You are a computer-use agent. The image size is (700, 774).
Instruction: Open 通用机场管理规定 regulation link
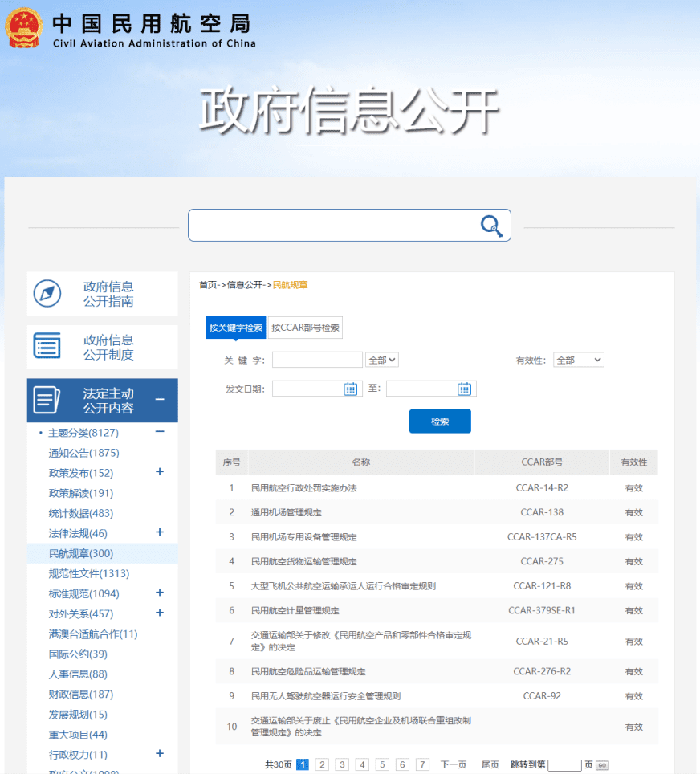(x=287, y=512)
